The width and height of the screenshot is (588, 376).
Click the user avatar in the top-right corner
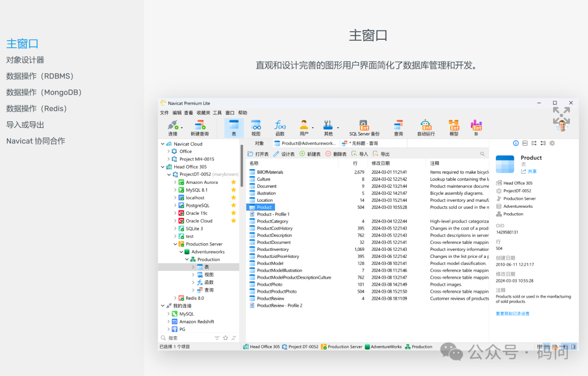(x=562, y=126)
